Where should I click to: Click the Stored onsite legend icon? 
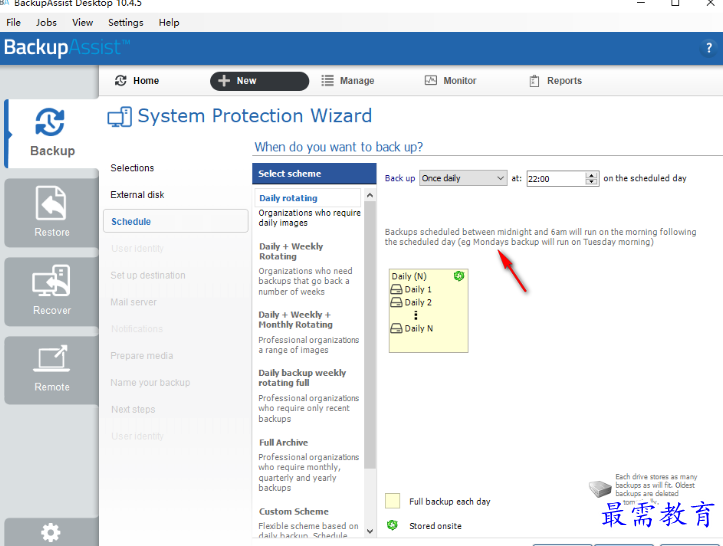[x=392, y=525]
